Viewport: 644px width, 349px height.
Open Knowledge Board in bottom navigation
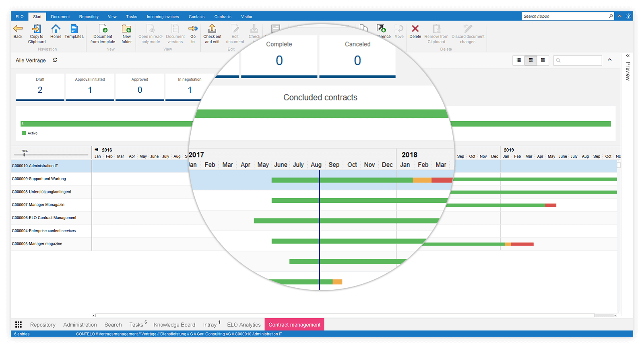(174, 324)
